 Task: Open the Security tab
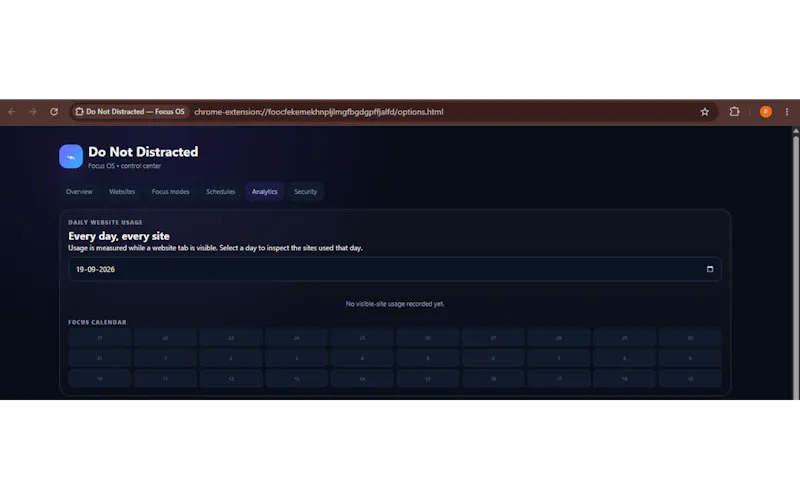(x=306, y=192)
